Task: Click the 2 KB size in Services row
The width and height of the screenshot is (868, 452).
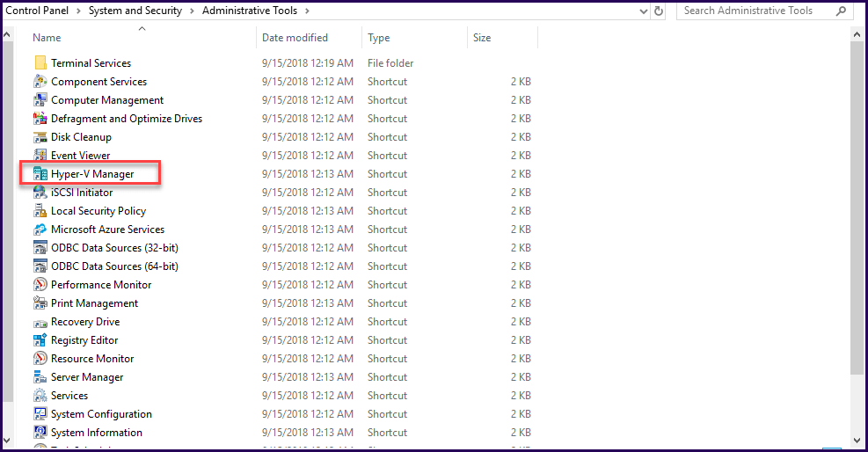Action: click(x=521, y=396)
